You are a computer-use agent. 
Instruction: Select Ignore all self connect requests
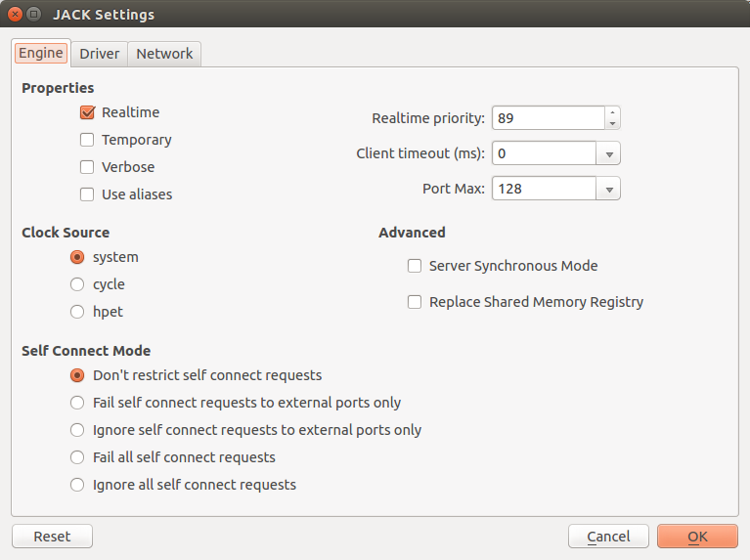[77, 485]
